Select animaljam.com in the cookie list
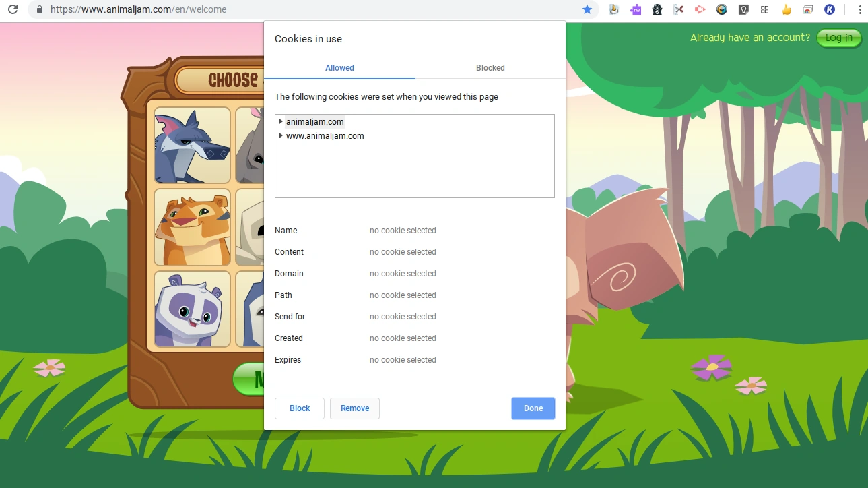 pyautogui.click(x=315, y=122)
